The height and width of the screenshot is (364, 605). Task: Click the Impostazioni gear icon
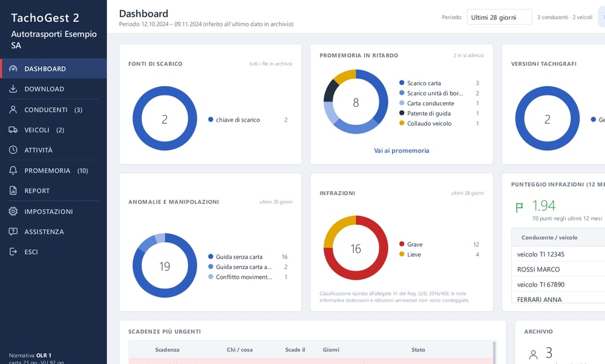(x=13, y=211)
